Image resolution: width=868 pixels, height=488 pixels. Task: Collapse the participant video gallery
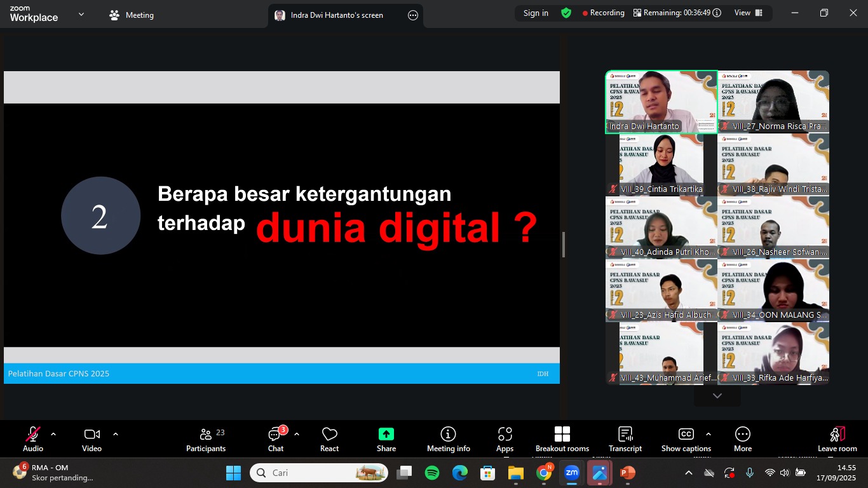pos(717,395)
